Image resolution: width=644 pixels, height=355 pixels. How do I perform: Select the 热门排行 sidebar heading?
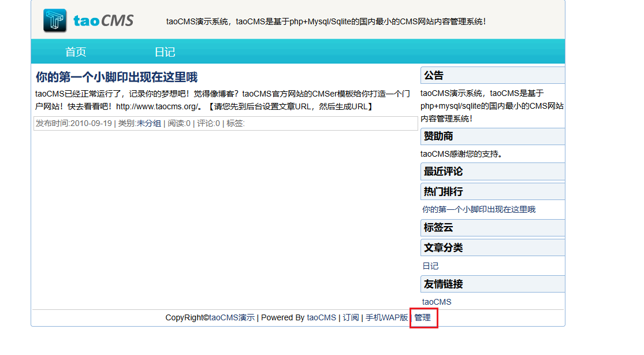click(x=443, y=191)
